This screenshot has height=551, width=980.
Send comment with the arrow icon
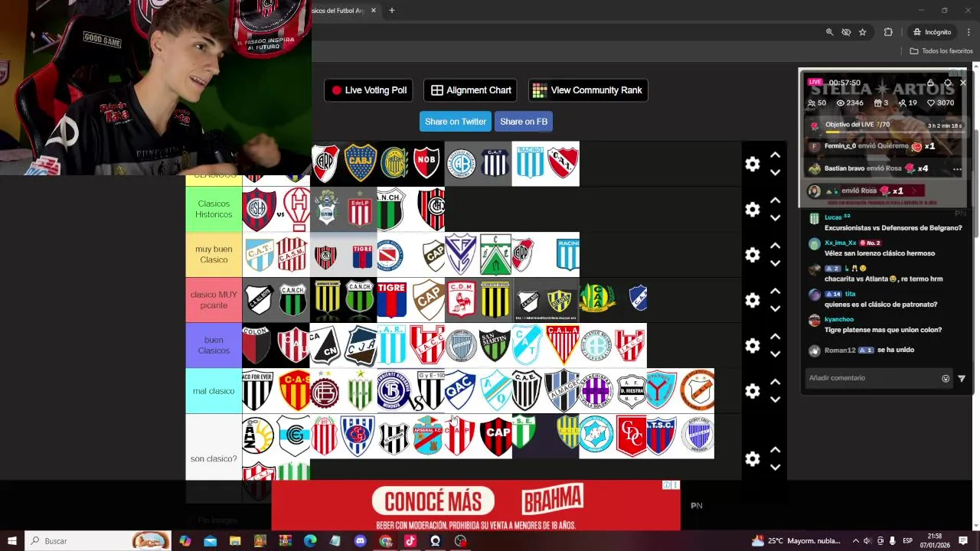click(x=962, y=378)
